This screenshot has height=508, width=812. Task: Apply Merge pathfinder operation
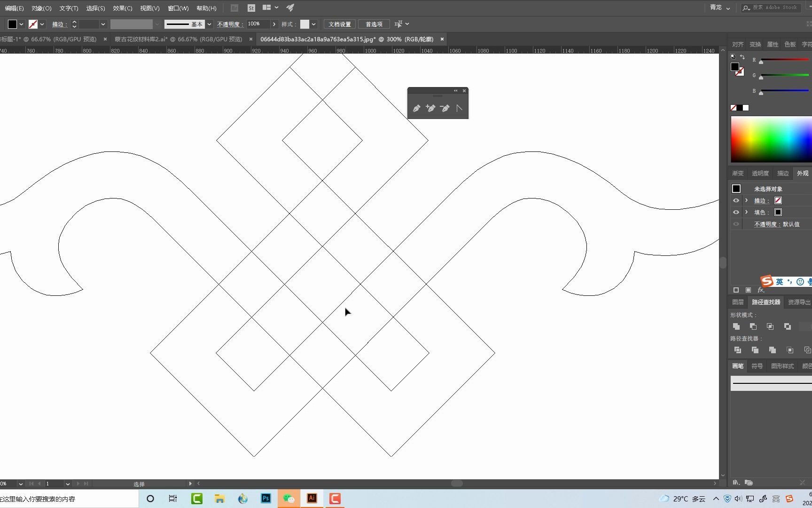pyautogui.click(x=772, y=350)
